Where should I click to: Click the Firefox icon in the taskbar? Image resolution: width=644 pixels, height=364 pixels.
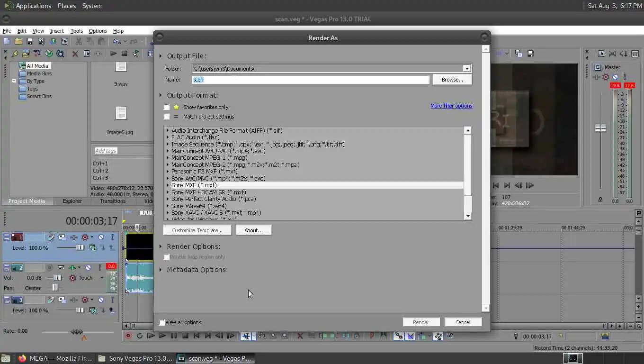tap(22, 358)
